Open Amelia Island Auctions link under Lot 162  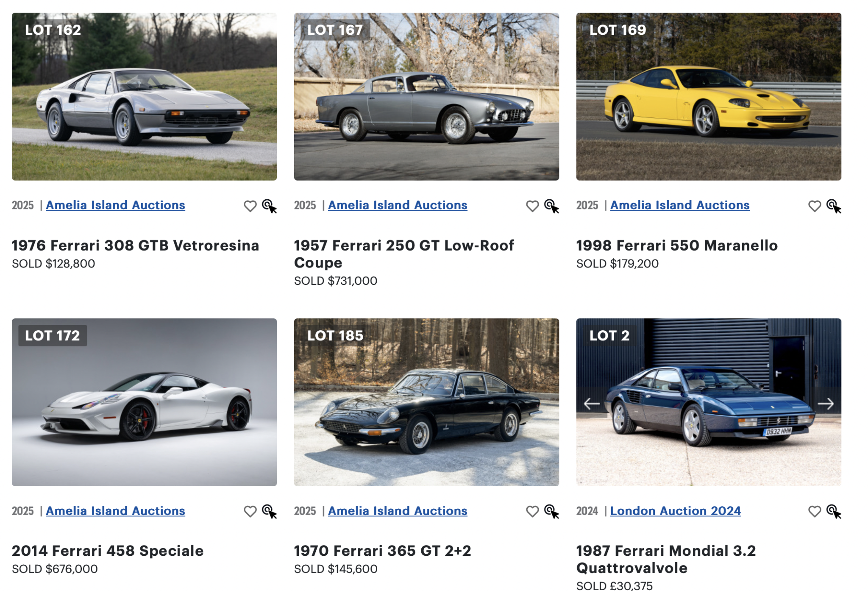point(115,205)
